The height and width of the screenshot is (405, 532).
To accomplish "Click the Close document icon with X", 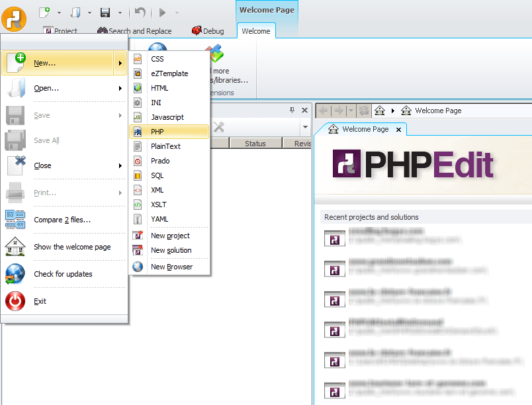I will click(x=17, y=165).
